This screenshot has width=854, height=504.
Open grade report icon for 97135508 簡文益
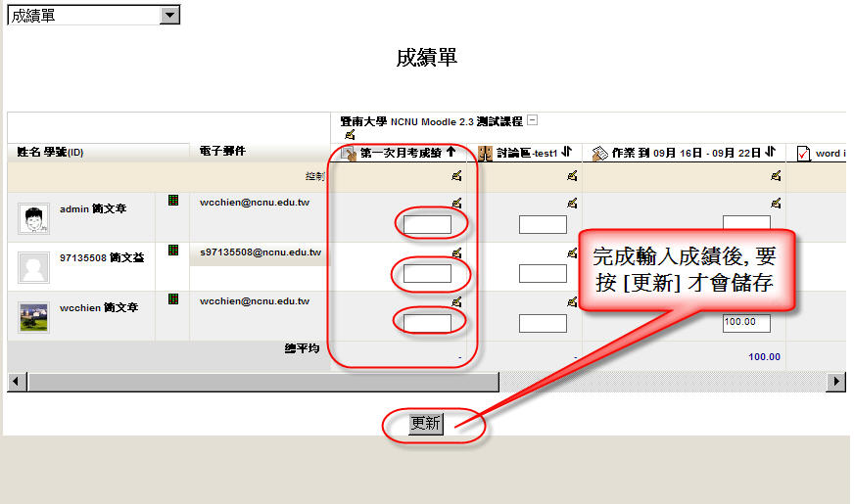[x=173, y=251]
